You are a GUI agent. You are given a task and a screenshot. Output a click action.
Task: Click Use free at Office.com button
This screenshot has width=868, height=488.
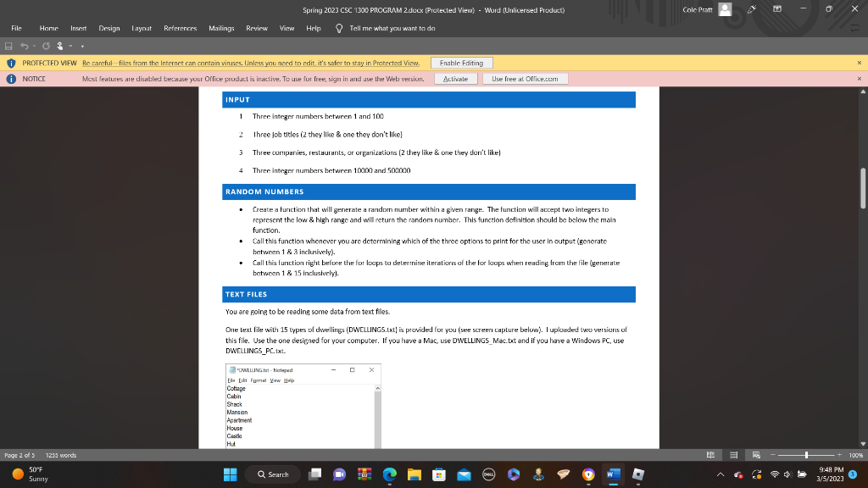pos(525,79)
